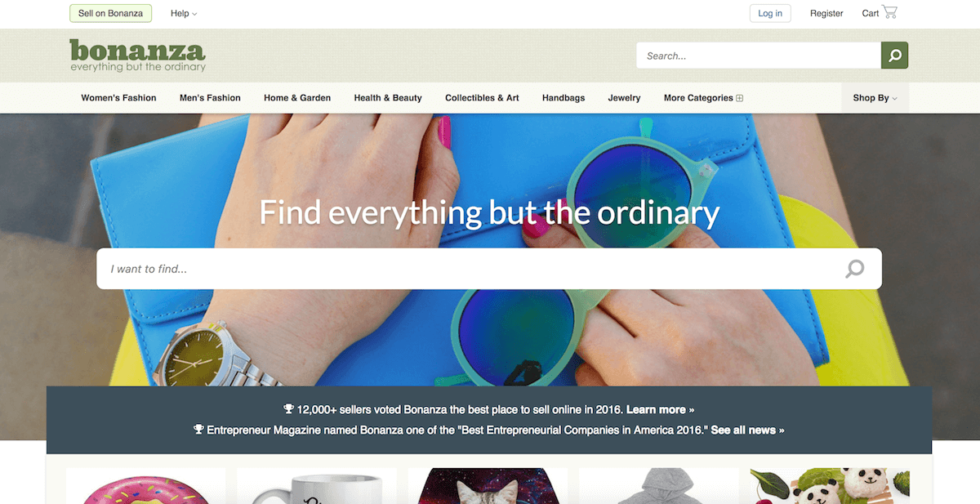The image size is (980, 504).
Task: Open the Shop By dropdown
Action: [x=875, y=98]
